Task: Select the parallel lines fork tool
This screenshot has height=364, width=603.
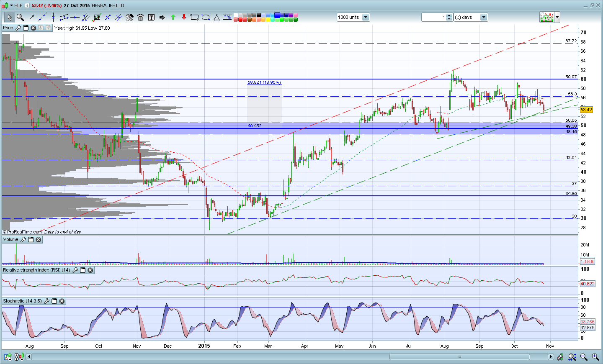Action: pos(86,17)
